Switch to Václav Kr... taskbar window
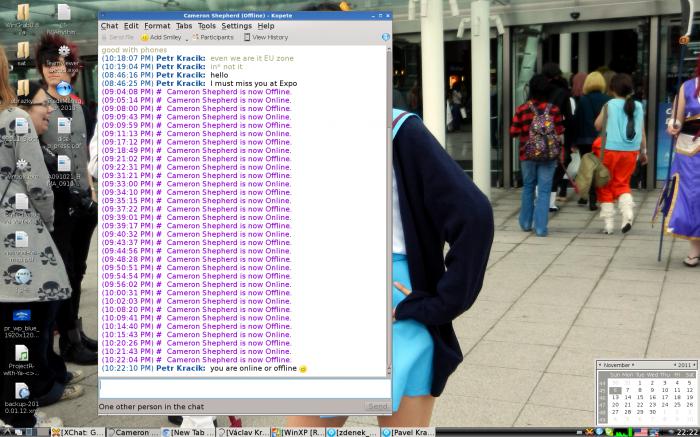 243,432
